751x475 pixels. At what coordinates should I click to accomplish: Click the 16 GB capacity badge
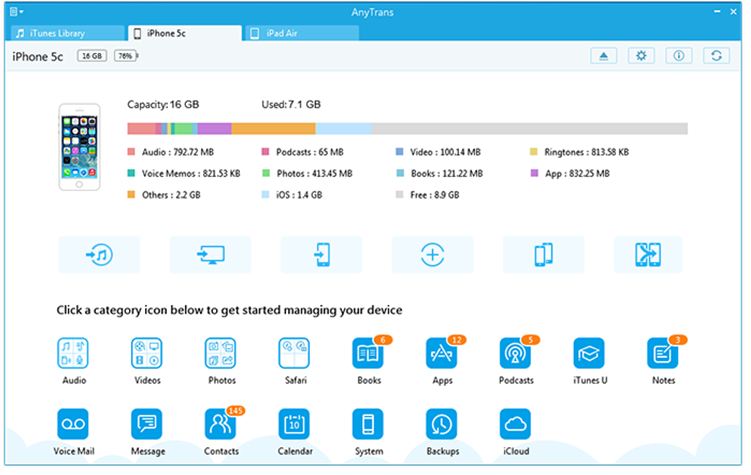(x=92, y=56)
